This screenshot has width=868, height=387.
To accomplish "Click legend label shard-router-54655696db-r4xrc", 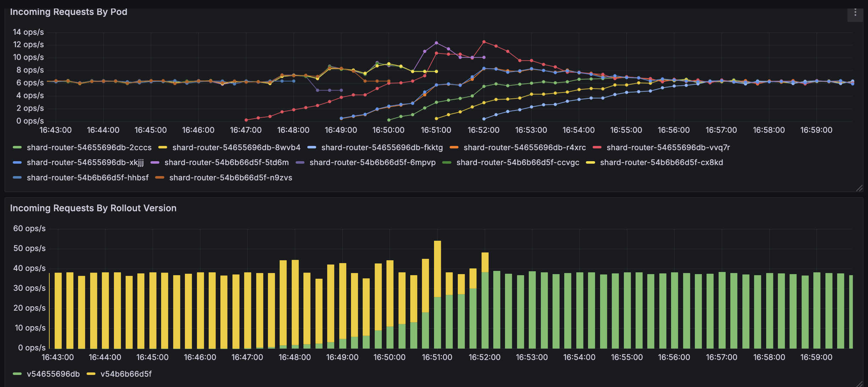I will coord(524,147).
